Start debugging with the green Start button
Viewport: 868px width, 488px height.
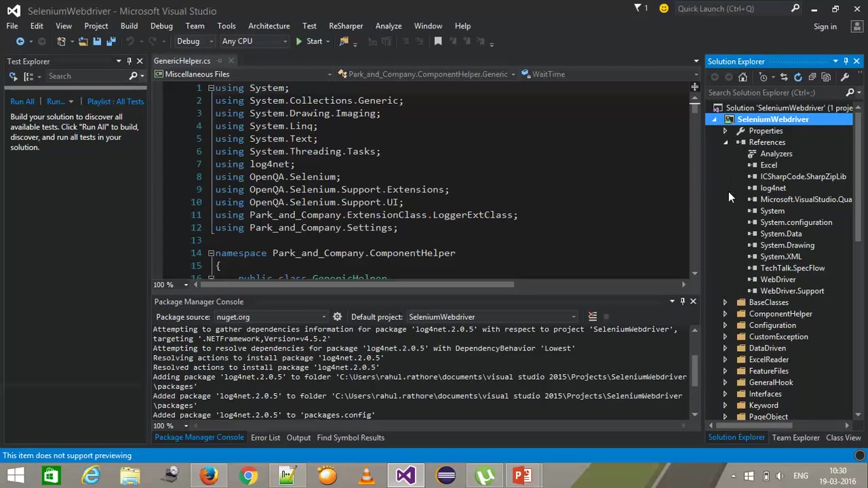pyautogui.click(x=309, y=41)
